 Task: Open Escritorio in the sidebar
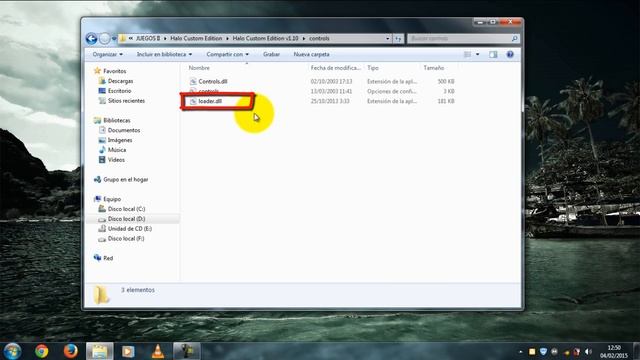pos(120,91)
